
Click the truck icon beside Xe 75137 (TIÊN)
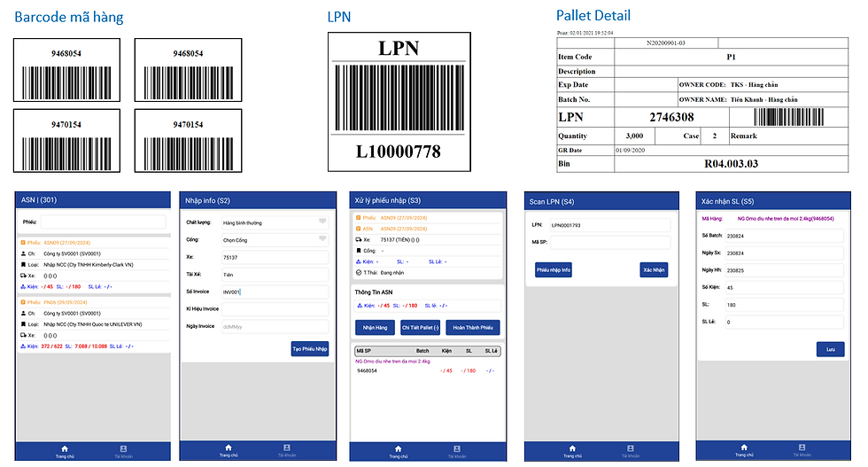tap(359, 240)
